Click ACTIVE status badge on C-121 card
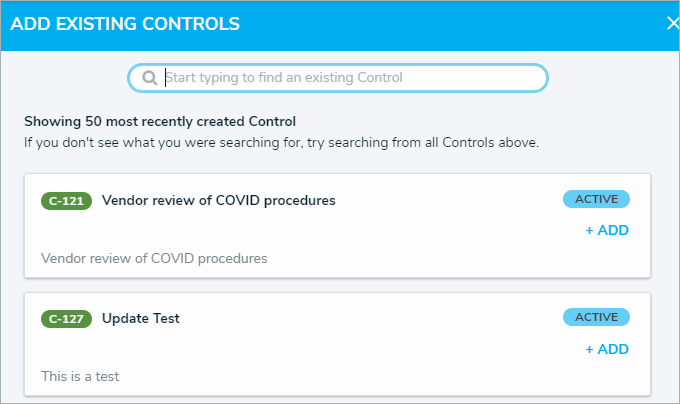 [596, 199]
